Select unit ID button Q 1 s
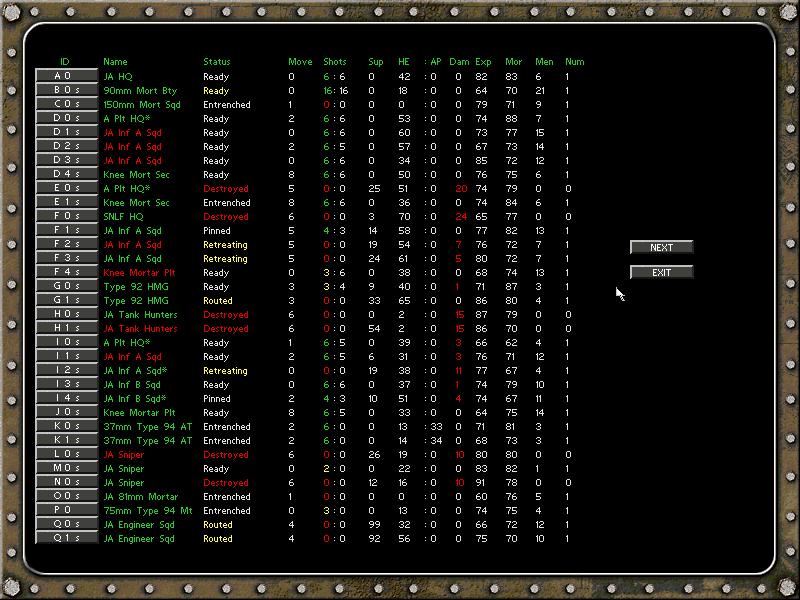 pos(66,538)
